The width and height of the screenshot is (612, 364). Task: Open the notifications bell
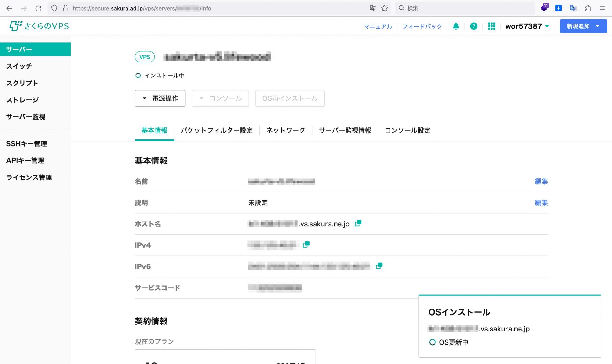(x=456, y=26)
